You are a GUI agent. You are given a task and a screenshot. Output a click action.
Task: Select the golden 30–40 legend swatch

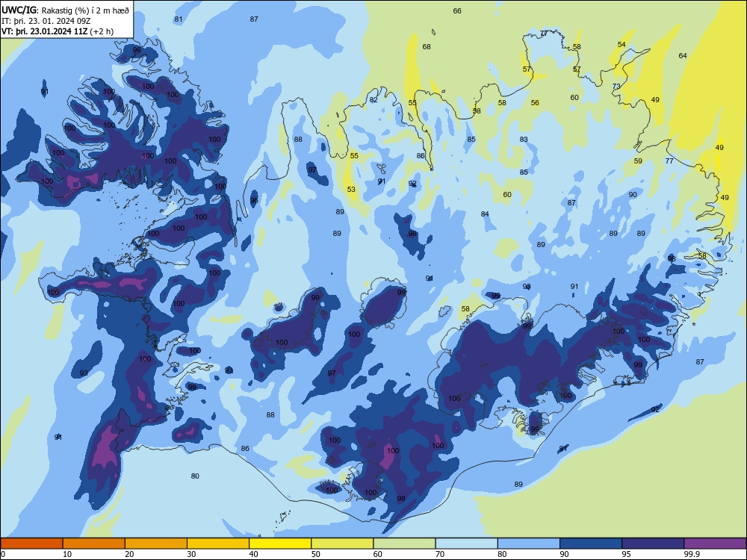(218, 544)
